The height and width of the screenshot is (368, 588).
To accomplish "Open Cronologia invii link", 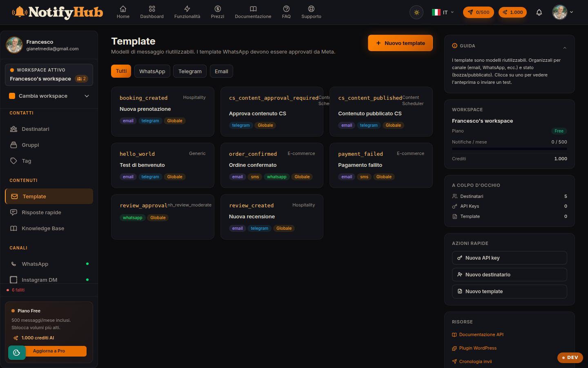I will [472, 361].
